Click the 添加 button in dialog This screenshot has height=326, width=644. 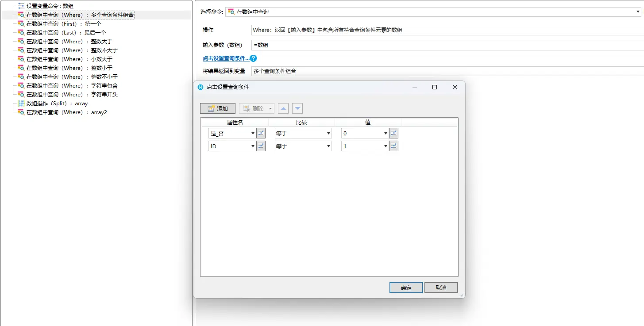218,108
